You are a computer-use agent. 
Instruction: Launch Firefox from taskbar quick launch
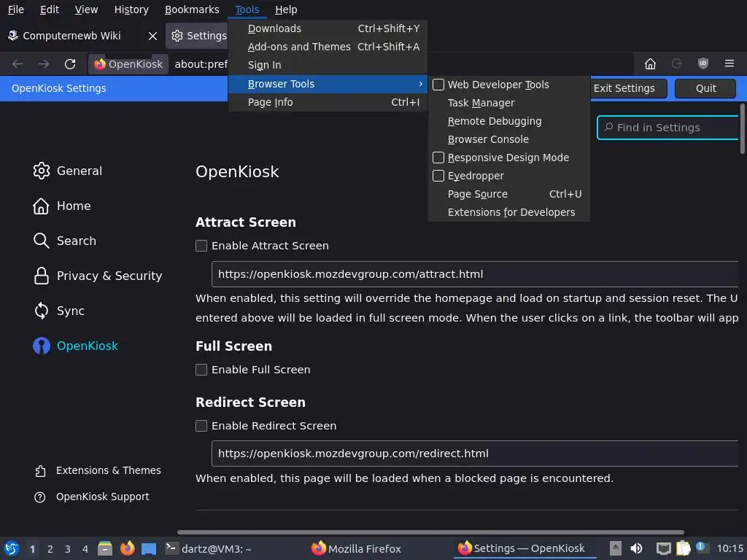click(x=127, y=548)
